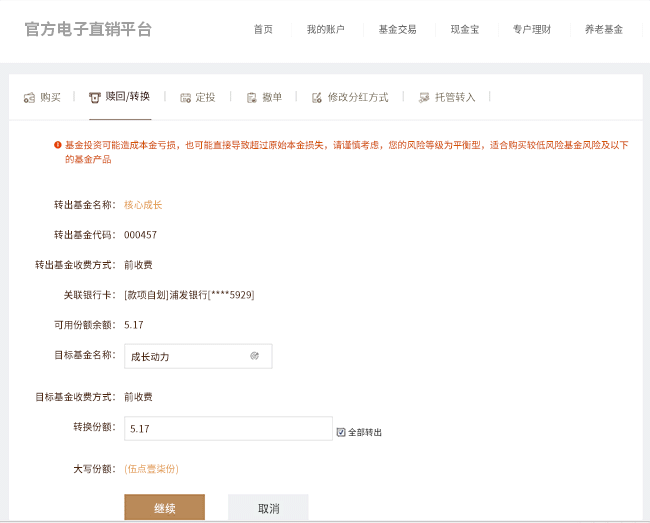Screen dimensions: 650x523
Task: Click the 修改分红方式 edit icon
Action: coord(317,98)
